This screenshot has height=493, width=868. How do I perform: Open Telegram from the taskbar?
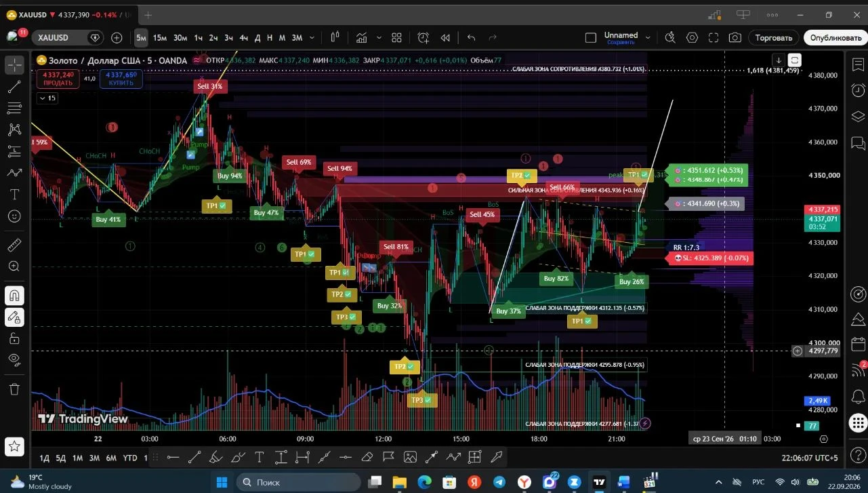pos(499,482)
